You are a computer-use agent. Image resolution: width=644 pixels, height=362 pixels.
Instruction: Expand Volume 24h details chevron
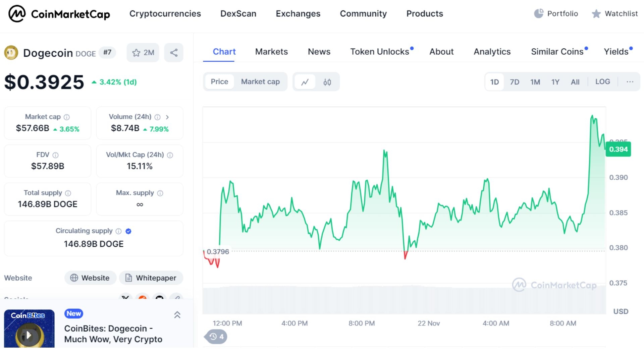click(x=167, y=117)
